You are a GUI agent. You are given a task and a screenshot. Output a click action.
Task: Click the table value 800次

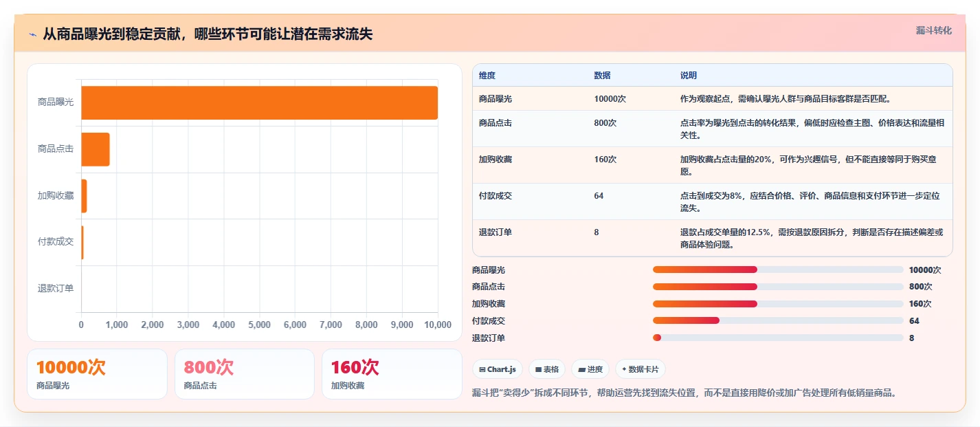(x=605, y=123)
